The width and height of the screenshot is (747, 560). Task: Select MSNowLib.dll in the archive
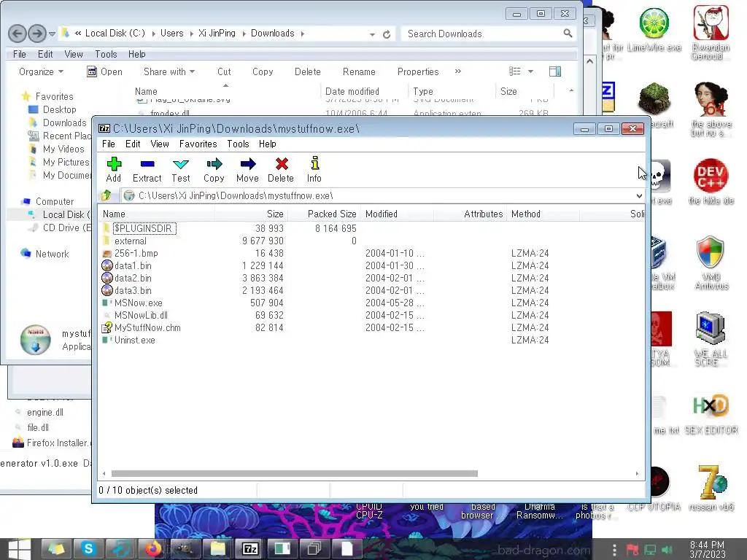(x=141, y=315)
